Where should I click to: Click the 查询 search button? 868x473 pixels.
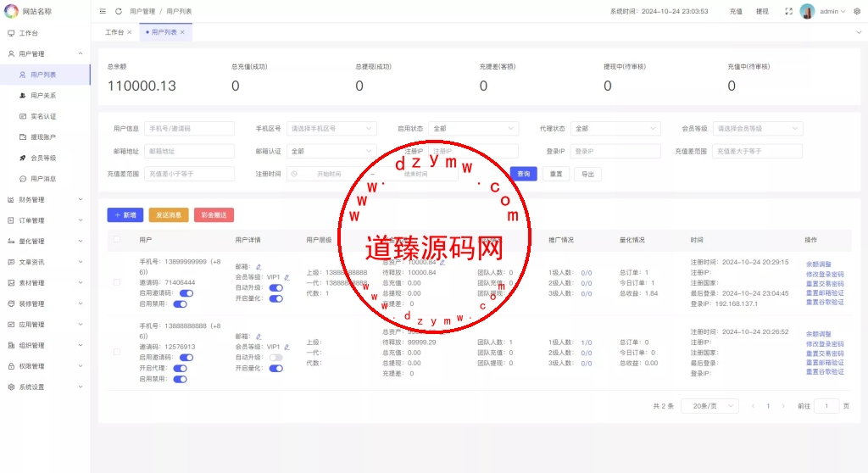click(x=524, y=174)
